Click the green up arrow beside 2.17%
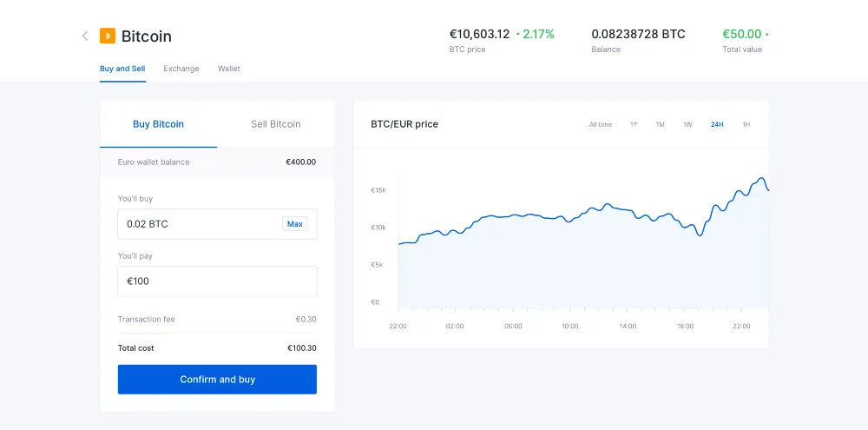Image resolution: width=868 pixels, height=430 pixels. click(518, 35)
